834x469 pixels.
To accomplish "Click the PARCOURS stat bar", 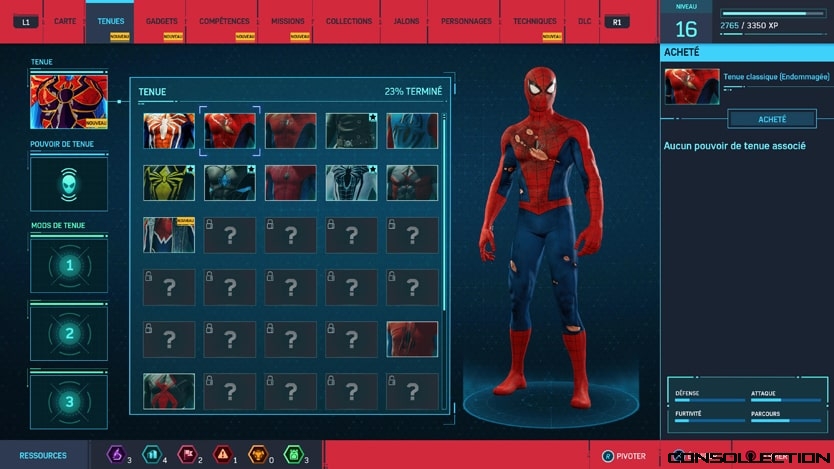I will click(x=786, y=421).
